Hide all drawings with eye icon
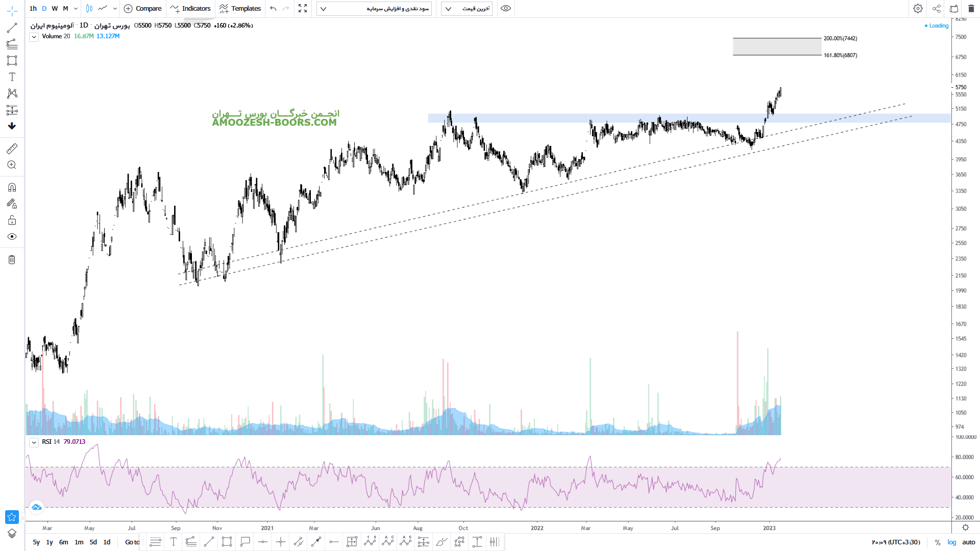This screenshot has height=551, width=980. point(12,237)
